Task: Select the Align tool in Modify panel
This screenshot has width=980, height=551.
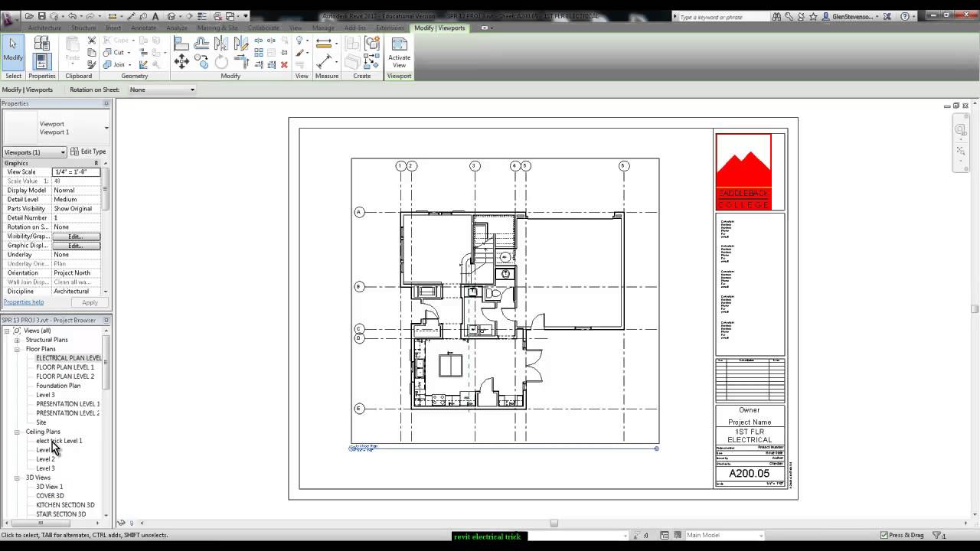Action: (x=181, y=44)
